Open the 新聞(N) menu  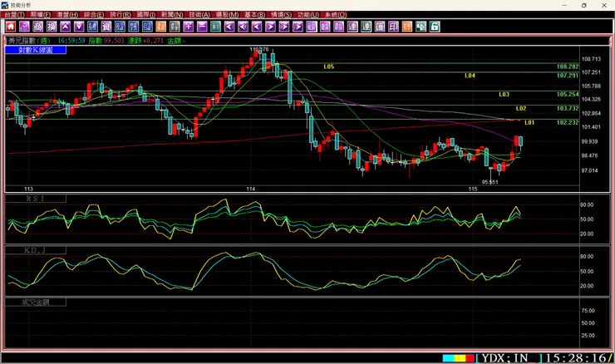click(173, 15)
